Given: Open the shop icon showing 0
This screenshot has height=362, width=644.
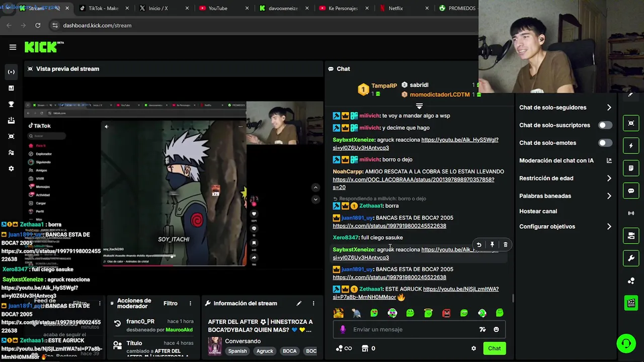Looking at the screenshot, I should 368,348.
